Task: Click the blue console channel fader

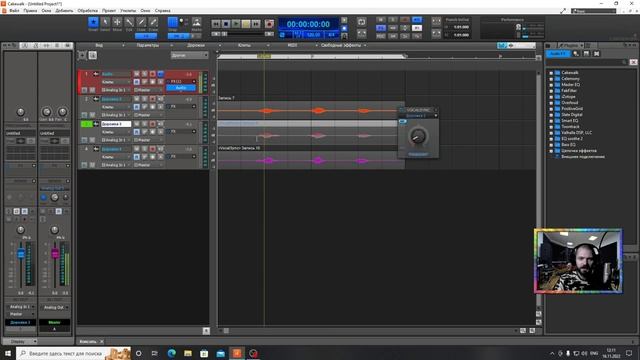Action: pyautogui.click(x=21, y=254)
